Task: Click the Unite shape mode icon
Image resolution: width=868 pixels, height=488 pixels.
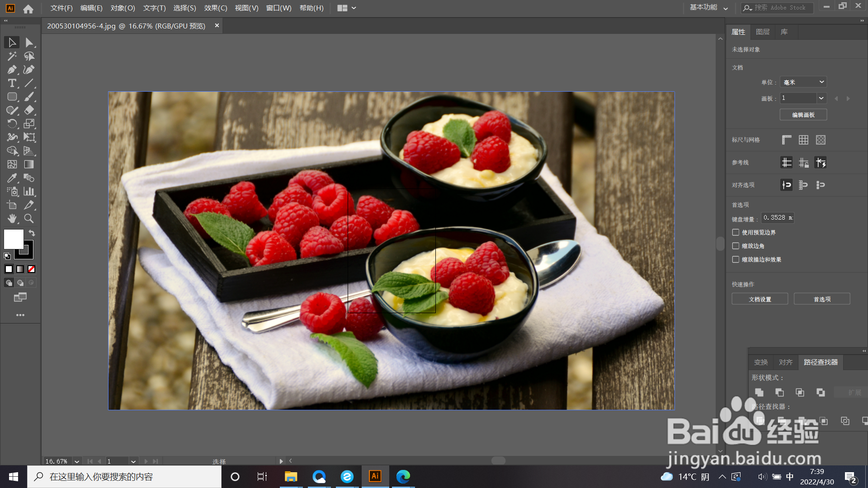Action: [759, 392]
